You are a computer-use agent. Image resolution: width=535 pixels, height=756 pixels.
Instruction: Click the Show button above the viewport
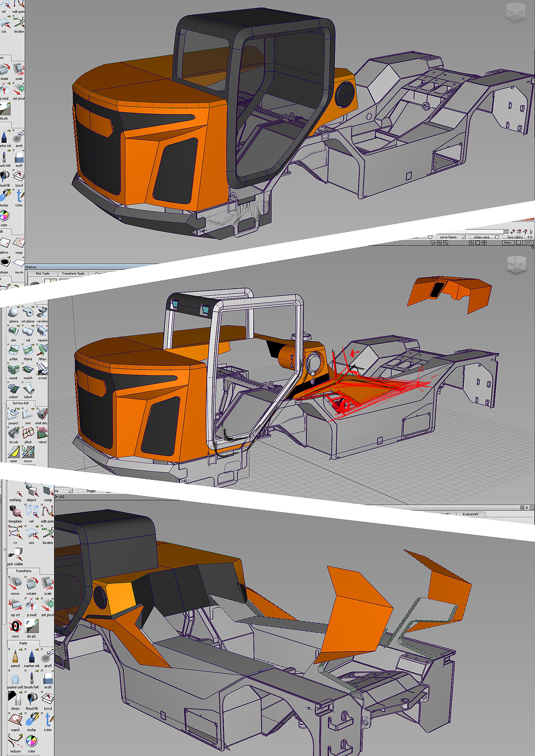507,242
